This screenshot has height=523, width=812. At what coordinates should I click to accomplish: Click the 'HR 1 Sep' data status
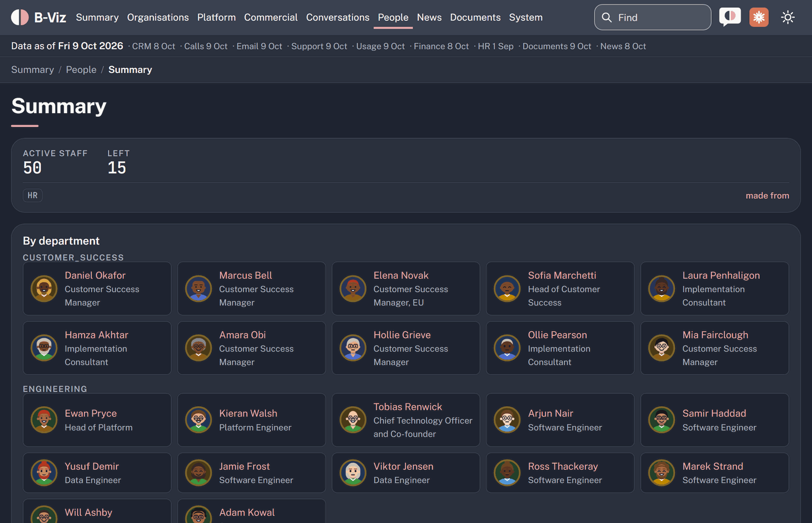pyautogui.click(x=495, y=46)
